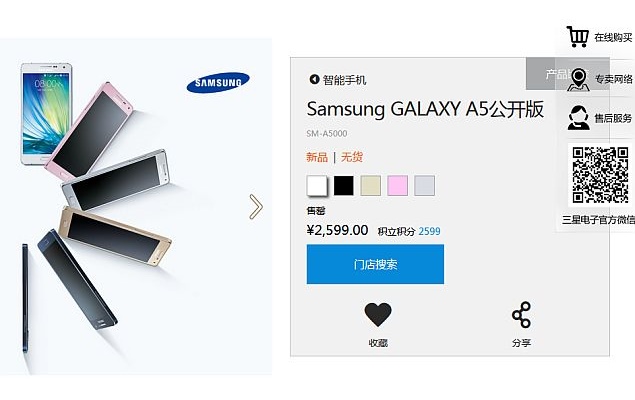
Task: Click the heart icon to favorite
Action: [x=377, y=316]
